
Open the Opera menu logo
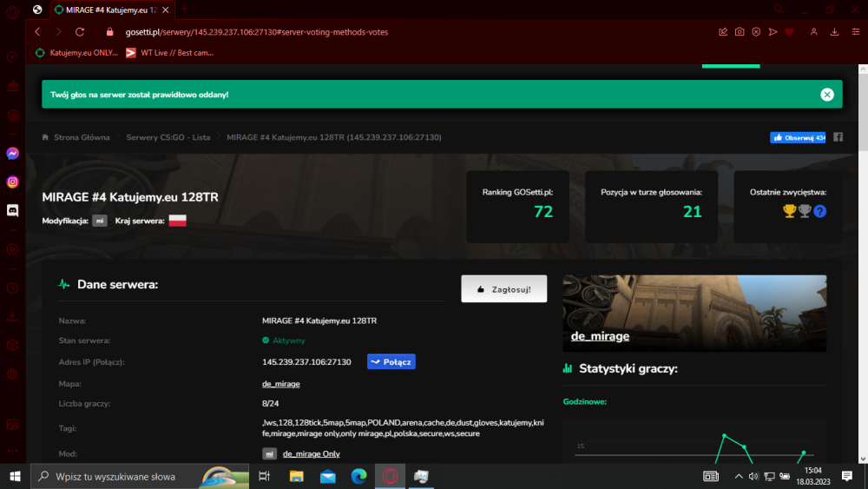pyautogui.click(x=13, y=10)
